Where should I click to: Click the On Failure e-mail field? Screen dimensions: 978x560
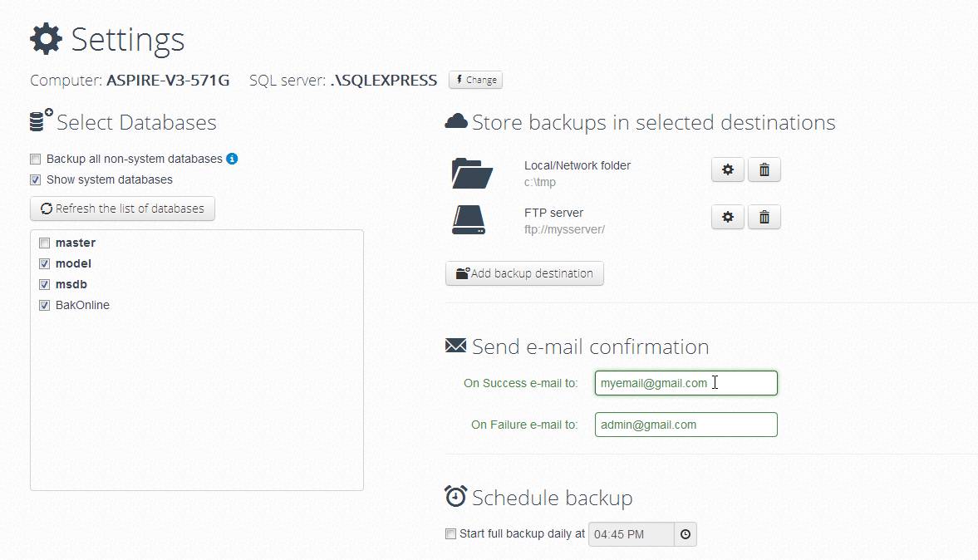686,425
